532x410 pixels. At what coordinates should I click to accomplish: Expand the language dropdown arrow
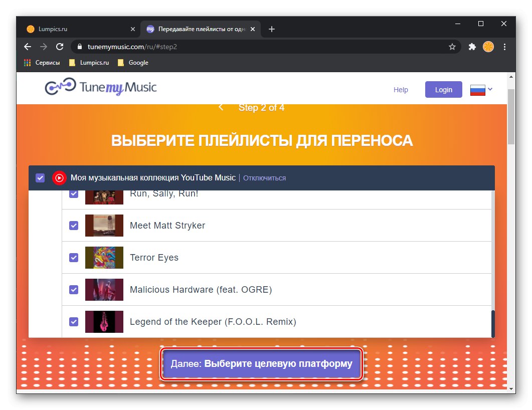pos(490,90)
